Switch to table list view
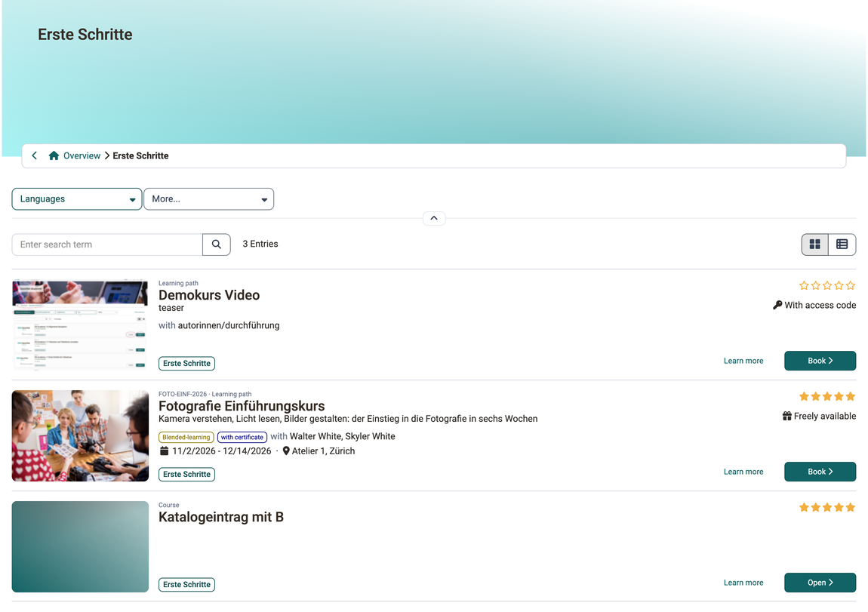This screenshot has height=612, width=868. pos(842,244)
